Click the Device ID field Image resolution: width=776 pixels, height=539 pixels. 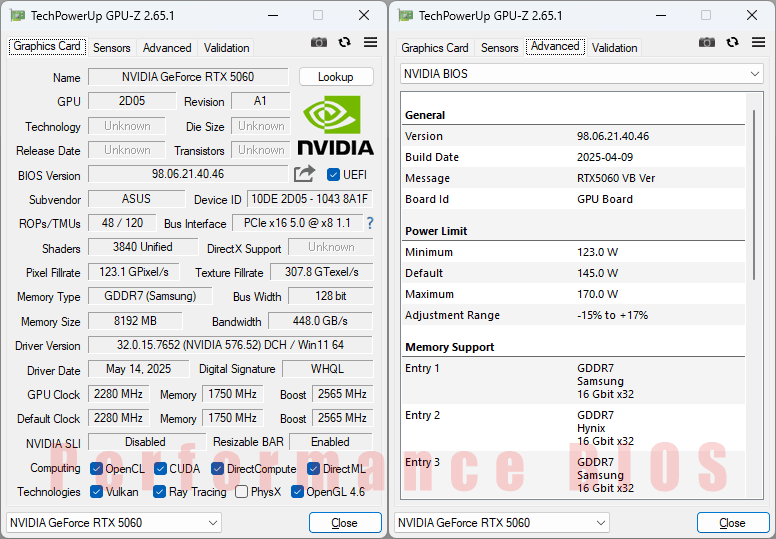point(310,199)
